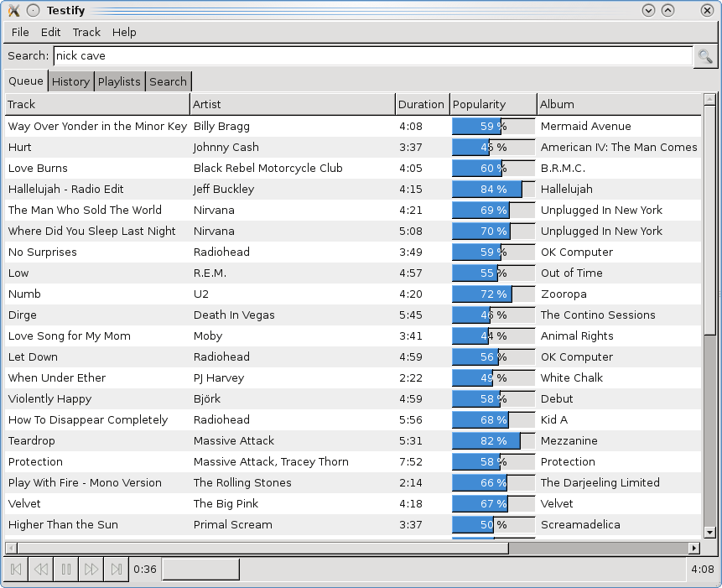Skip to the previous track

click(x=15, y=570)
